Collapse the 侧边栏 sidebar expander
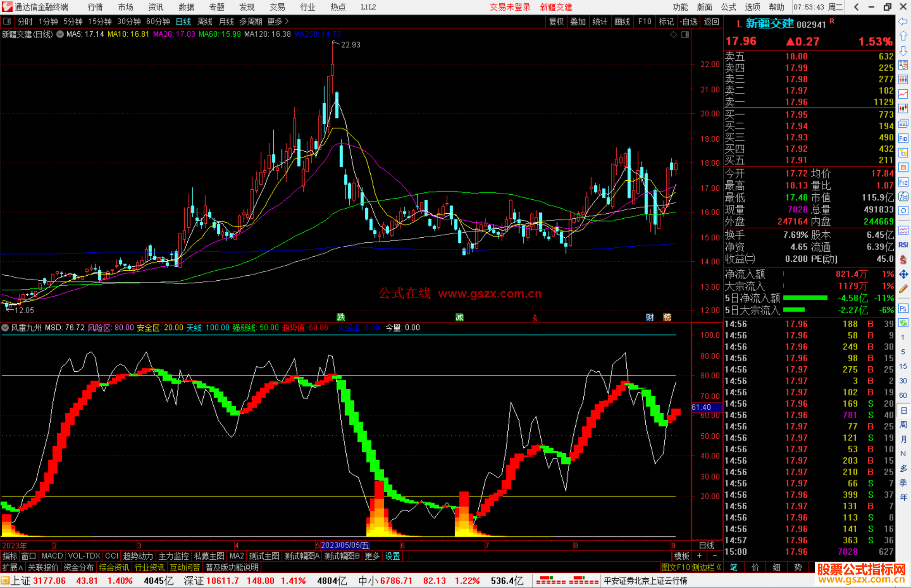Screen dimensions: 911x588 [x=706, y=567]
